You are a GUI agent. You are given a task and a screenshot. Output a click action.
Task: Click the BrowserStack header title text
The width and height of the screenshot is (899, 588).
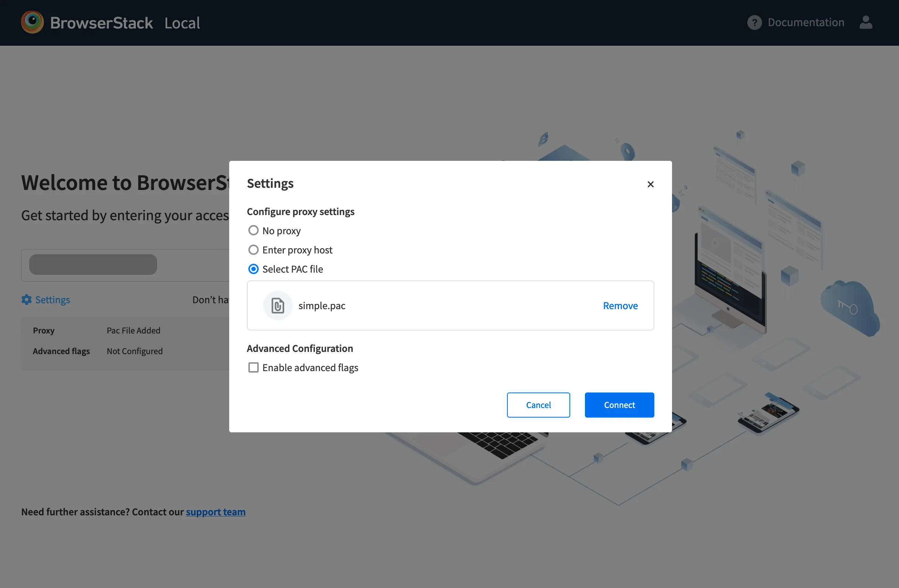pyautogui.click(x=101, y=23)
